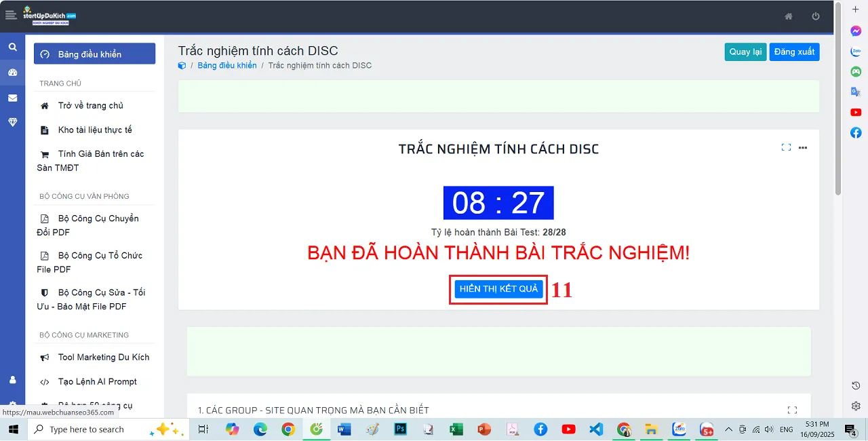
Task: Open Photoshop on the taskbar
Action: 400,429
